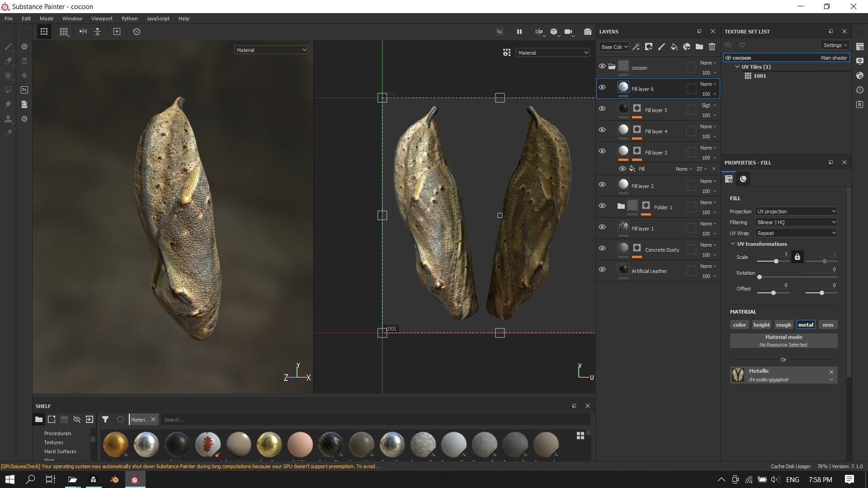Open the Viewport menu
868x488 pixels.
coord(102,19)
